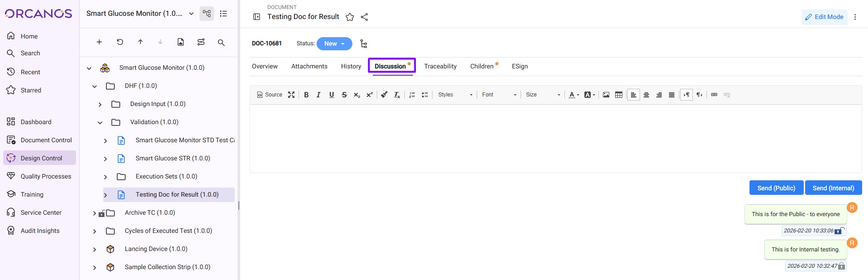Image resolution: width=868 pixels, height=280 pixels.
Task: Click the share icon beside document title
Action: point(365,17)
